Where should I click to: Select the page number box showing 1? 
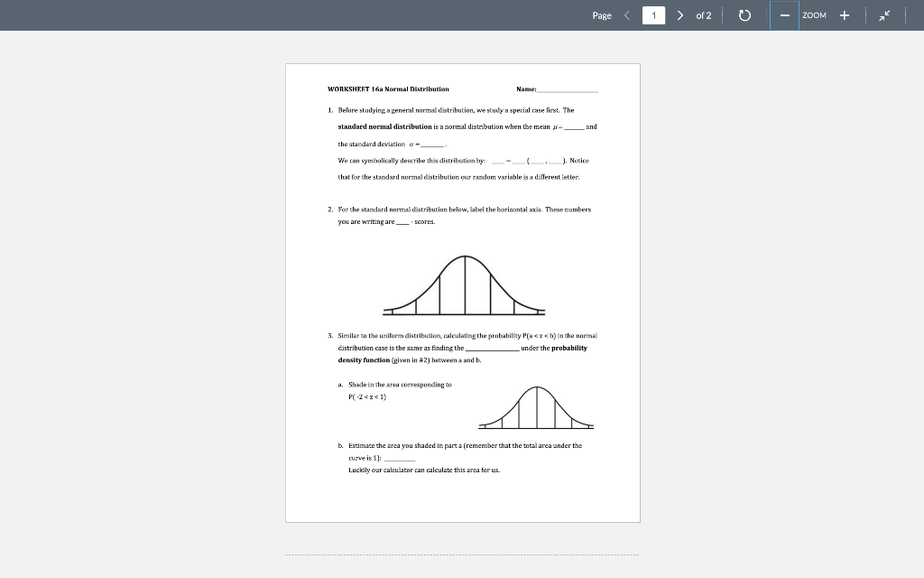[x=652, y=14]
